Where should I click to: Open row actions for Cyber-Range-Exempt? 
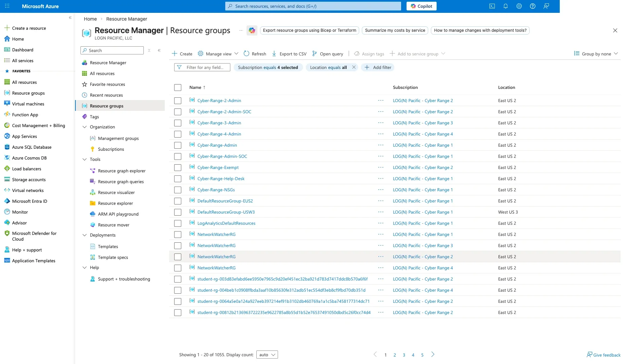381,167
